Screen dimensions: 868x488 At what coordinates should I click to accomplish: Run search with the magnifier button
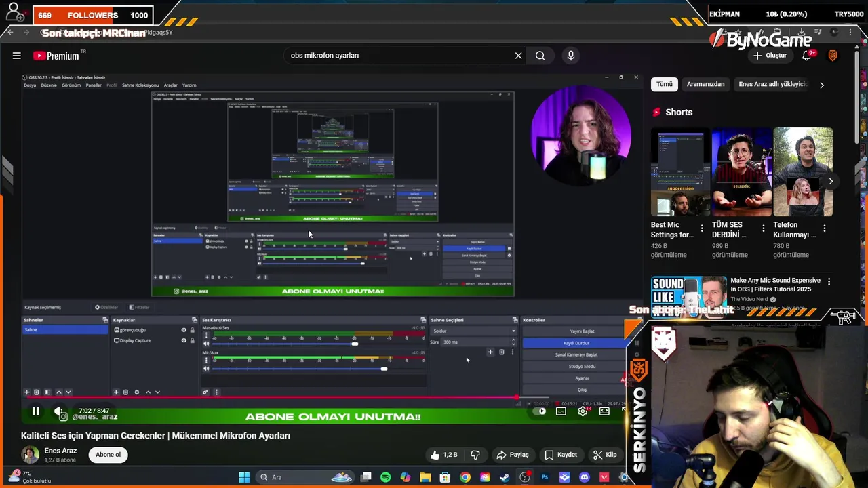(540, 56)
